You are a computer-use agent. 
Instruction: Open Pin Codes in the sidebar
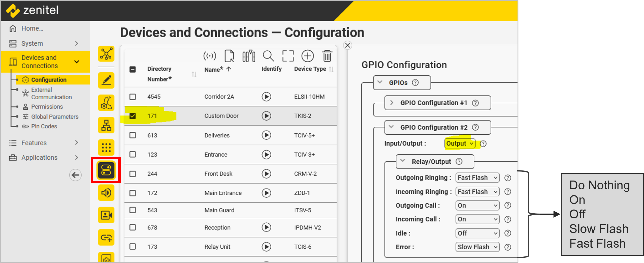(44, 126)
